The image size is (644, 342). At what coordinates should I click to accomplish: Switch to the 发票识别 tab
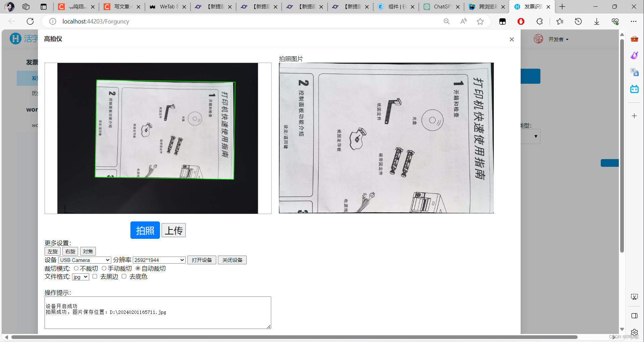[532, 7]
